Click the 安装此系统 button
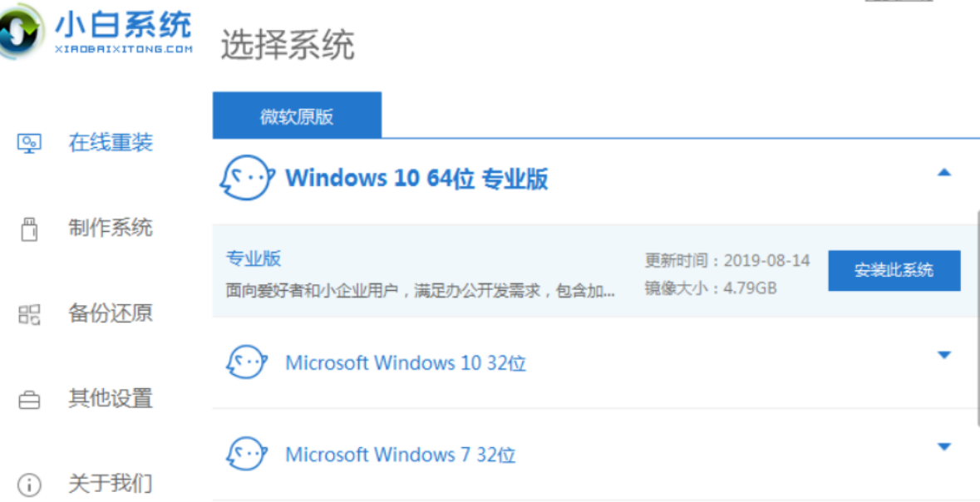This screenshot has height=502, width=980. click(x=894, y=270)
